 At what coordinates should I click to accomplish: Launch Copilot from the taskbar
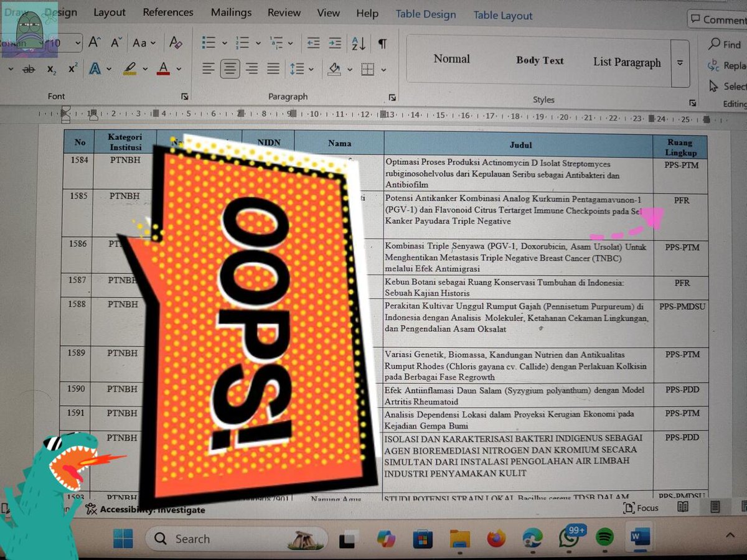386,538
